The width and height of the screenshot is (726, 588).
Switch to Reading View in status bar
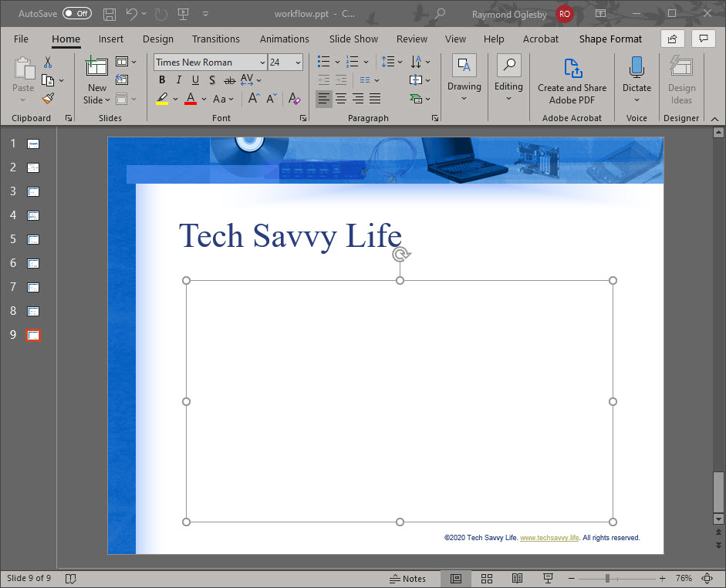(x=517, y=579)
